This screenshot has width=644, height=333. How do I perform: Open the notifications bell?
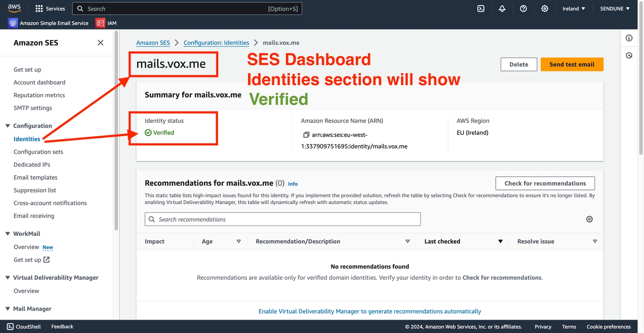tap(502, 9)
